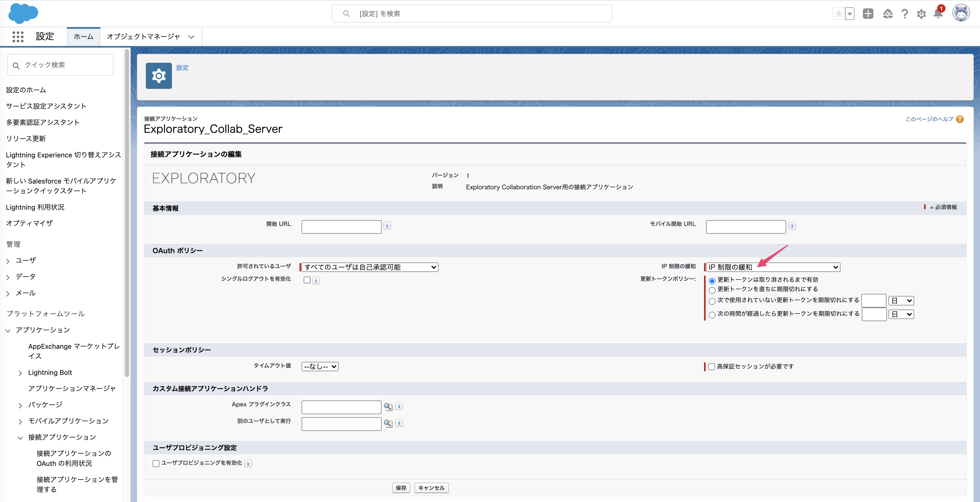Select 更新トークンを直ちに期限切れにする radio
The width and height of the screenshot is (980, 502).
click(712, 290)
